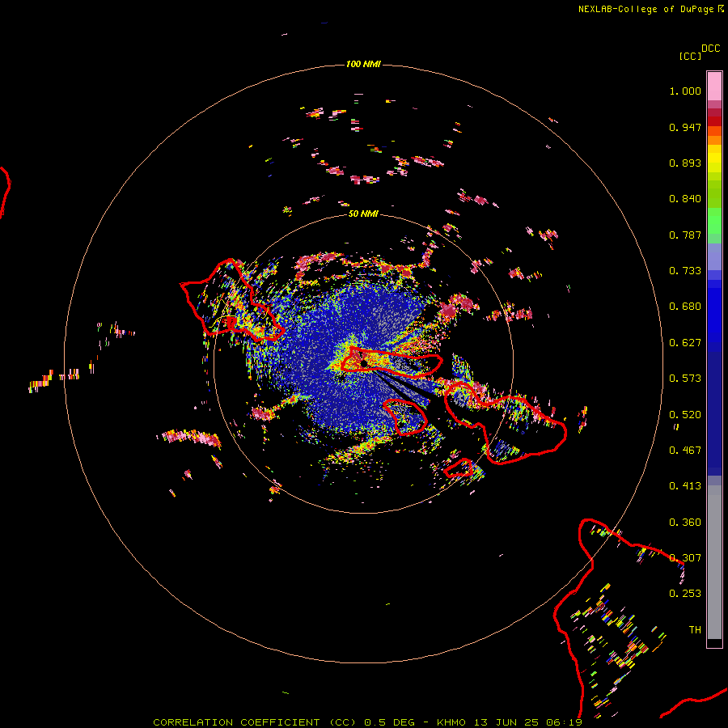Select the 0.840 legend value
The height and width of the screenshot is (728, 728).
[x=685, y=199]
